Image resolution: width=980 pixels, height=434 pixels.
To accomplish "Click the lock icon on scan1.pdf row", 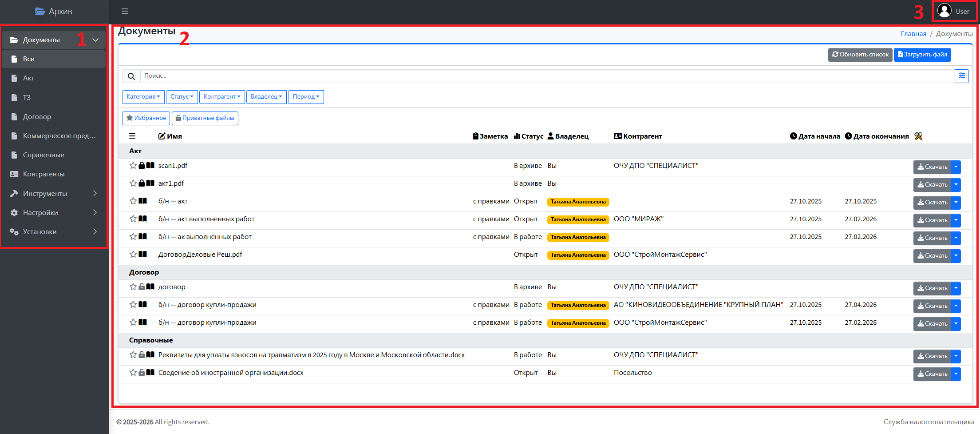I will pos(142,166).
